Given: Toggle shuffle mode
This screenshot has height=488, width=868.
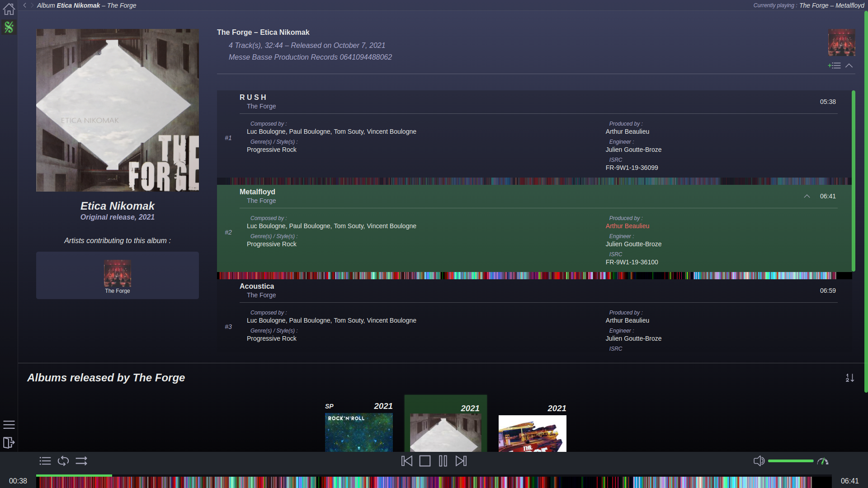Looking at the screenshot, I should pyautogui.click(x=81, y=461).
